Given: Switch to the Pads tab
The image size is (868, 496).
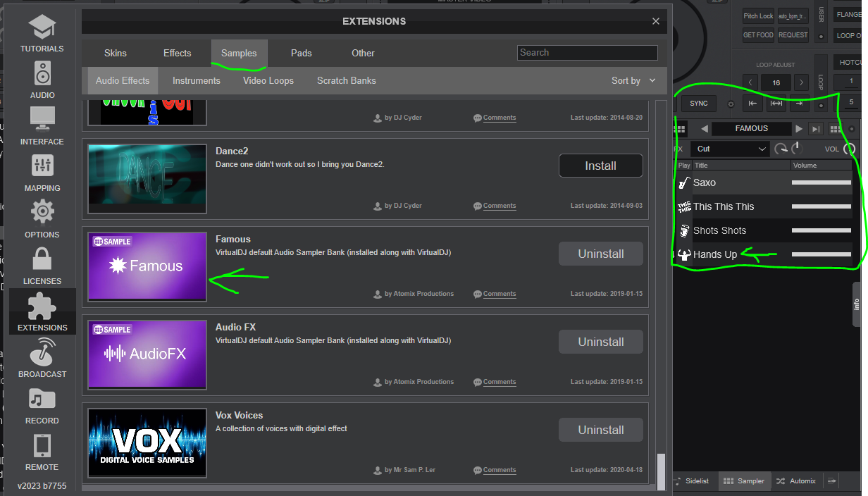Looking at the screenshot, I should (x=302, y=53).
